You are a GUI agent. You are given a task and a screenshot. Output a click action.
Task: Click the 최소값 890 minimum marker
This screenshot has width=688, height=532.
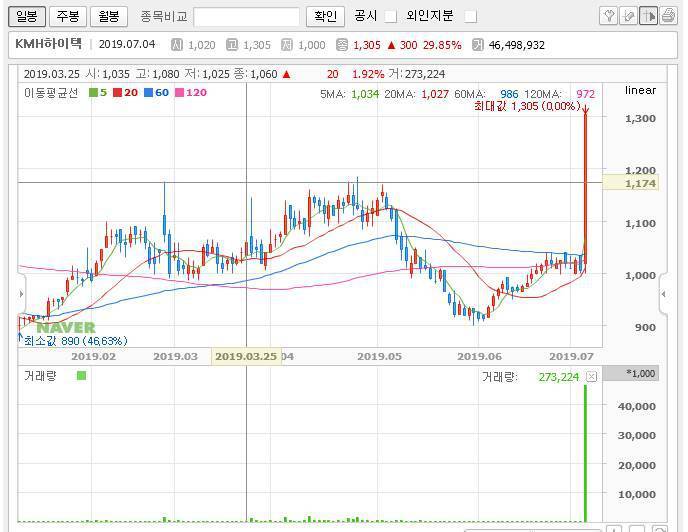pos(75,341)
